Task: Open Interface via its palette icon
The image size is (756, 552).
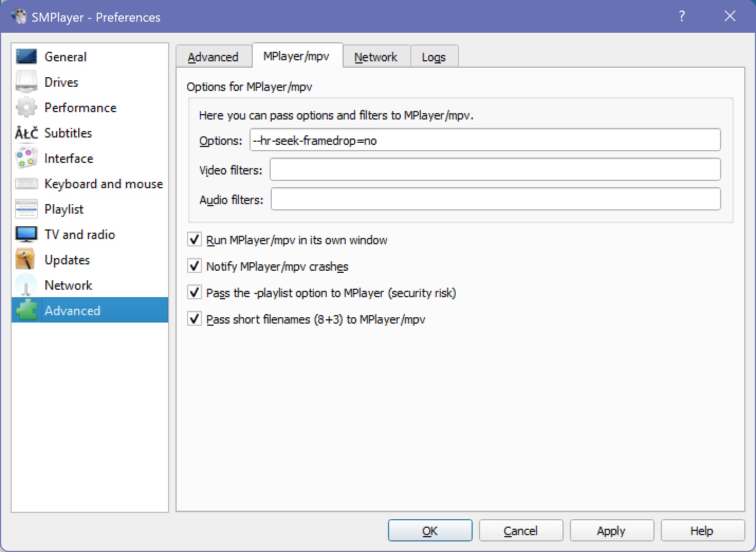Action: 26,158
